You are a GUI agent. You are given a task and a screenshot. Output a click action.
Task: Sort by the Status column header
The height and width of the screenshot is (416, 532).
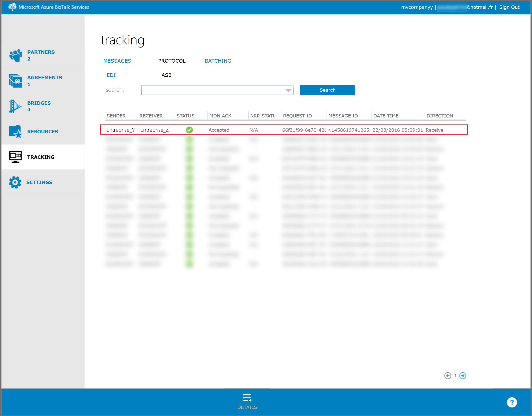185,116
